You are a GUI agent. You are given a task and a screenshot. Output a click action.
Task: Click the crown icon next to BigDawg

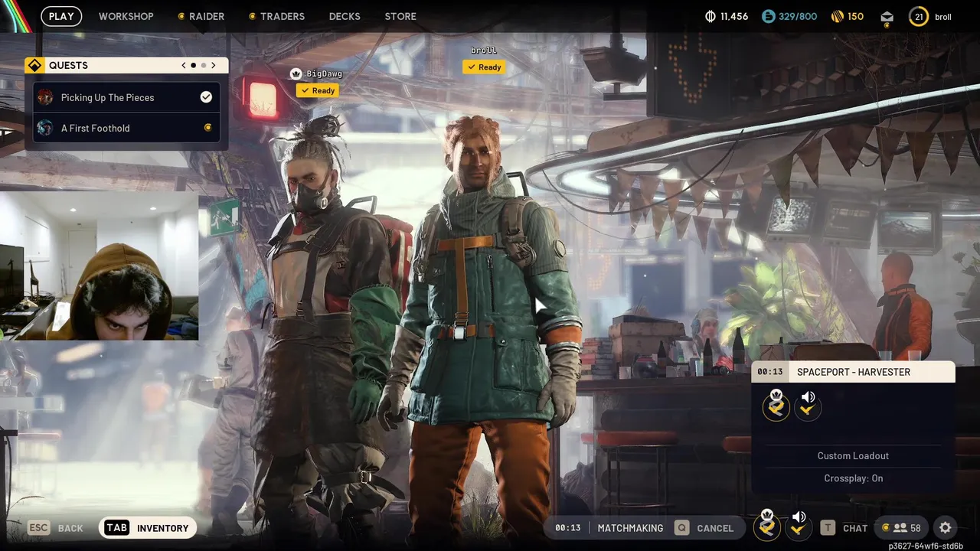[x=296, y=74]
